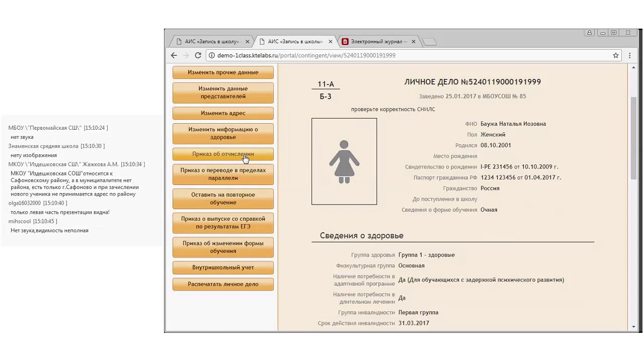Click the class label 11-А
Screen dimensions: 644x362
point(326,84)
